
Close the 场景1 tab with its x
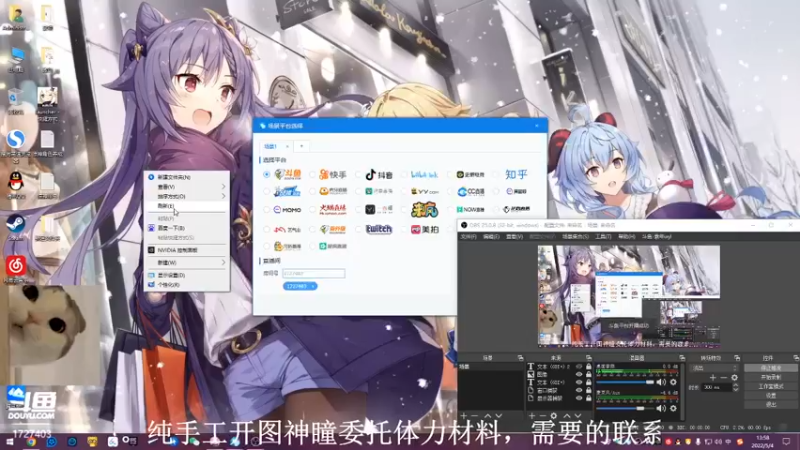[x=287, y=146]
